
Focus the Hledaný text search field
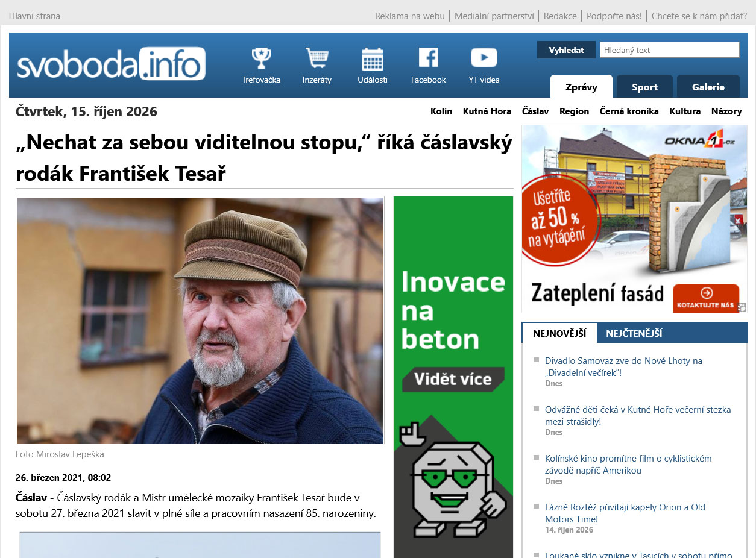coord(670,50)
